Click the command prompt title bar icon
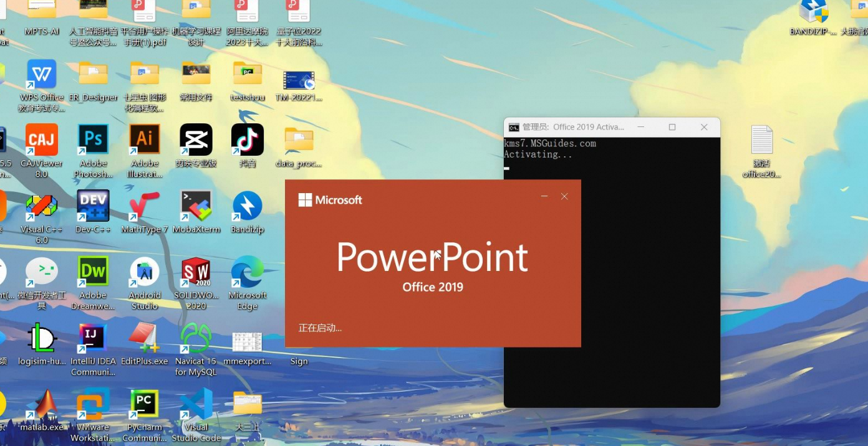This screenshot has height=446, width=868. [514, 127]
